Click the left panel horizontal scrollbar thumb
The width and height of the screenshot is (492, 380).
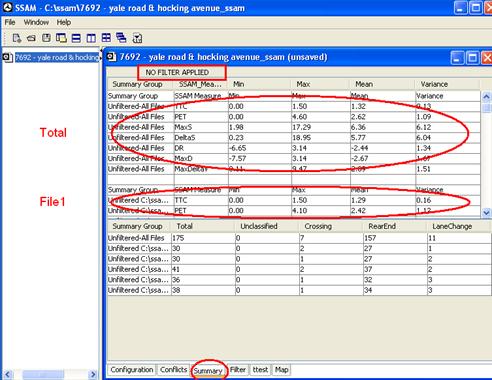tap(43, 375)
